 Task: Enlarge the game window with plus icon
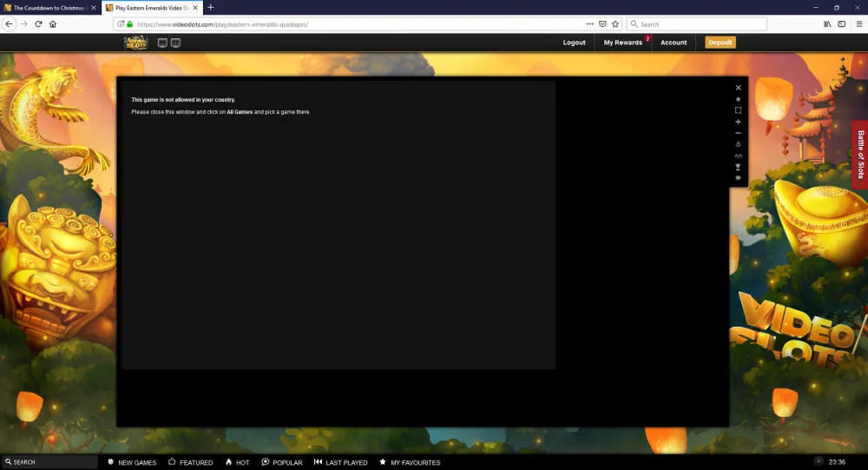pyautogui.click(x=738, y=122)
